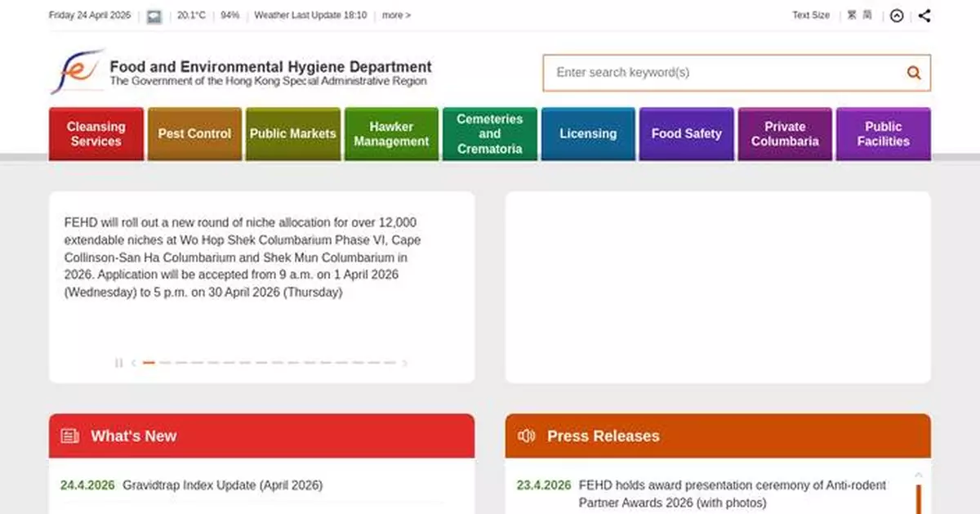Open the share menu at top right
Screen dimensions: 980x514
[x=924, y=15]
